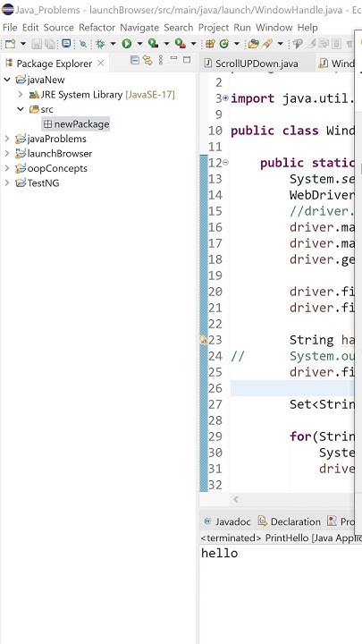Place cursor on blank line 26
The image size is (362, 644).
[x=291, y=388]
